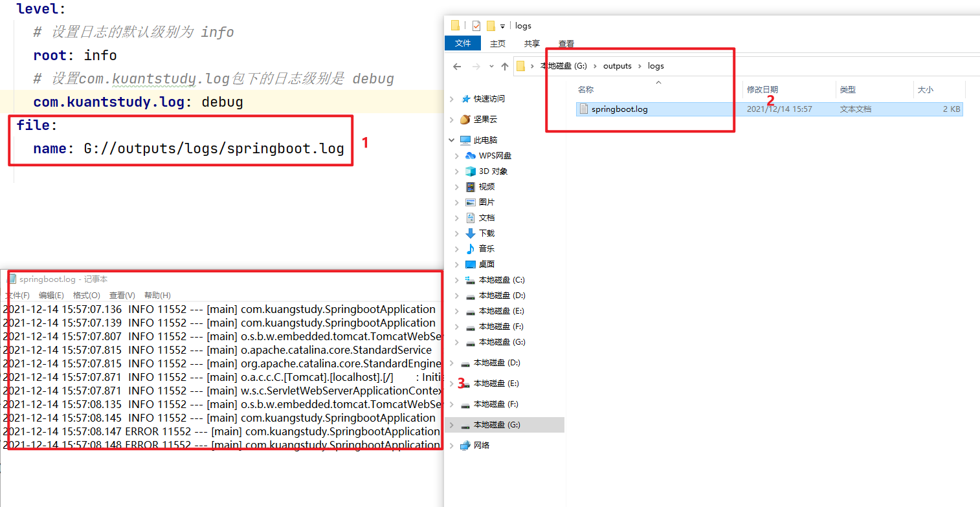Screen dimensions: 980x507
Task: Open Notepad 查看(V) menu
Action: (x=122, y=295)
